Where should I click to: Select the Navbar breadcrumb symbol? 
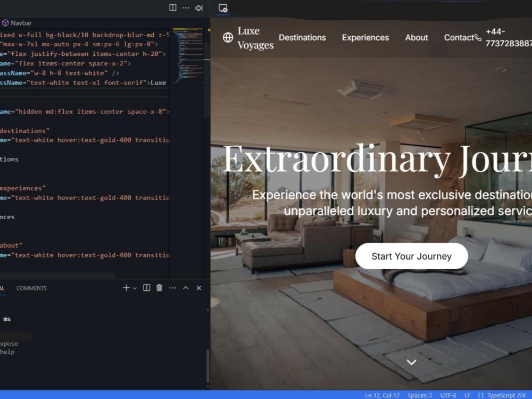tap(16, 23)
